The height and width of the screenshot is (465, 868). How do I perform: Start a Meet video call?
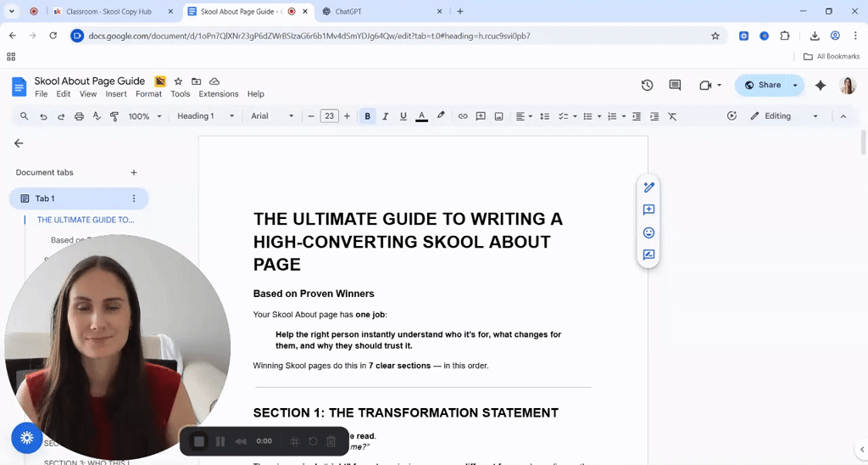pyautogui.click(x=705, y=86)
